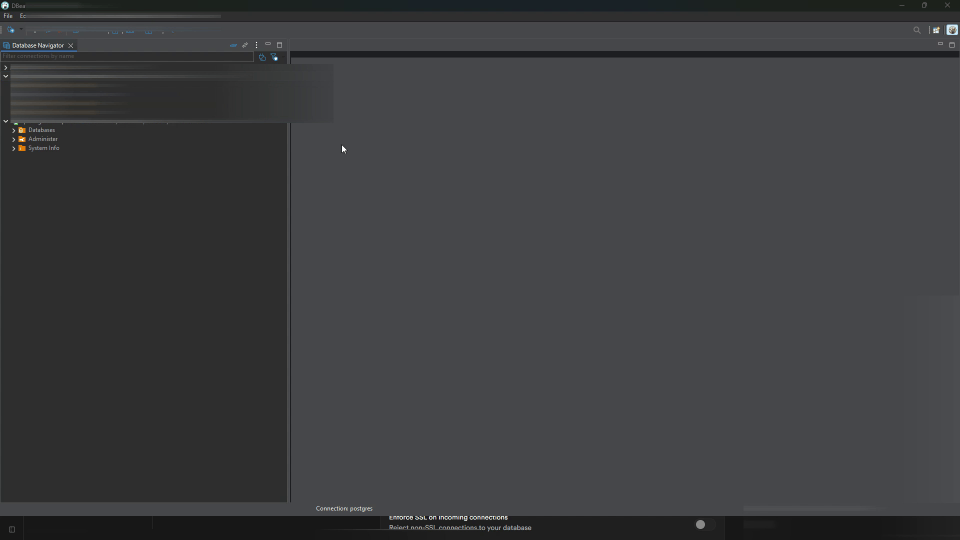Click the System Info folder icon
This screenshot has width=960, height=540.
click(x=22, y=148)
